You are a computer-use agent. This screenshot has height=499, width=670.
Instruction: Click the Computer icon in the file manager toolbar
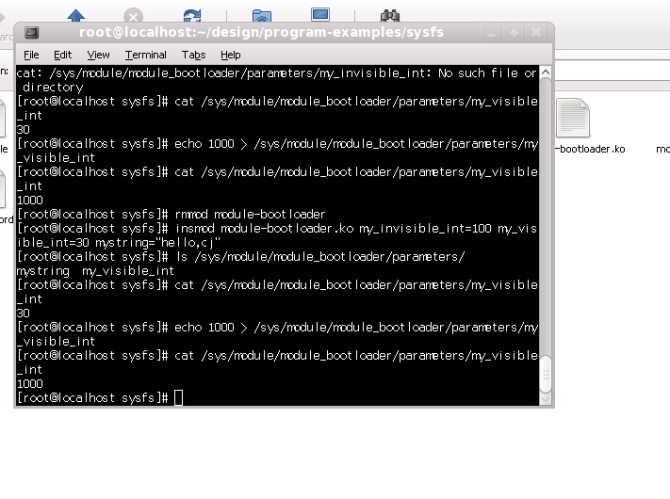point(320,15)
